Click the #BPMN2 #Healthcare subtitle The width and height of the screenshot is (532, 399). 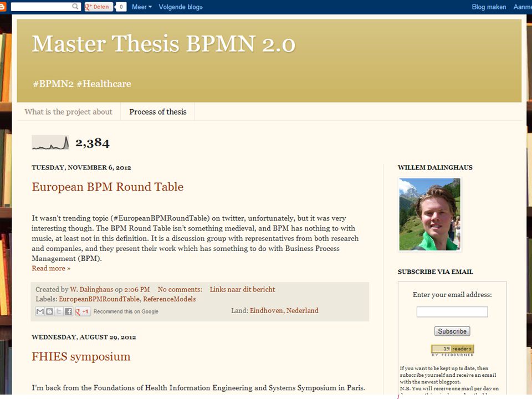[x=82, y=84]
